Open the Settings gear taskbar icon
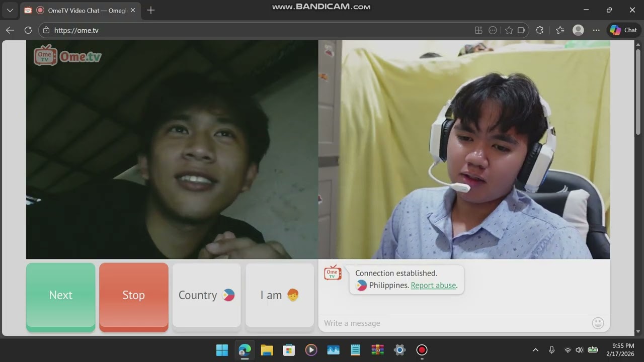 pyautogui.click(x=399, y=350)
